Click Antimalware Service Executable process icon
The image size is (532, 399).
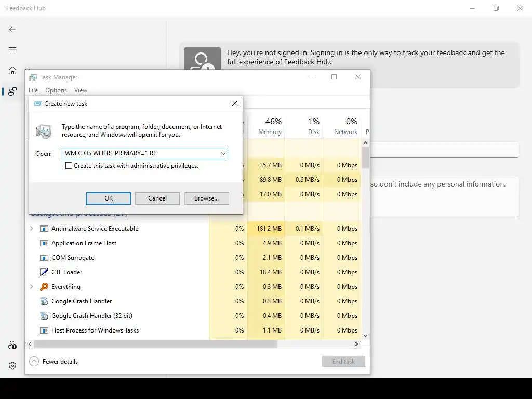pyautogui.click(x=44, y=229)
